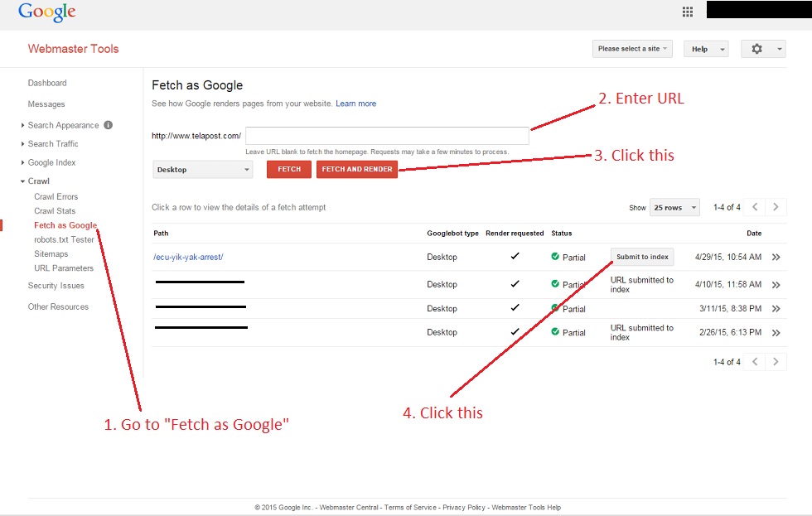This screenshot has height=516, width=812.
Task: Open details arrows for 4/29/15 fetch row
Action: pos(776,258)
